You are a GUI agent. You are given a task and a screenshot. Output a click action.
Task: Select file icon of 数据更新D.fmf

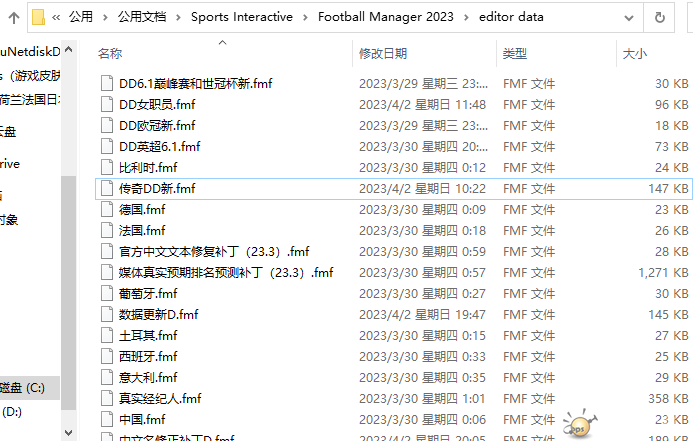(x=107, y=314)
